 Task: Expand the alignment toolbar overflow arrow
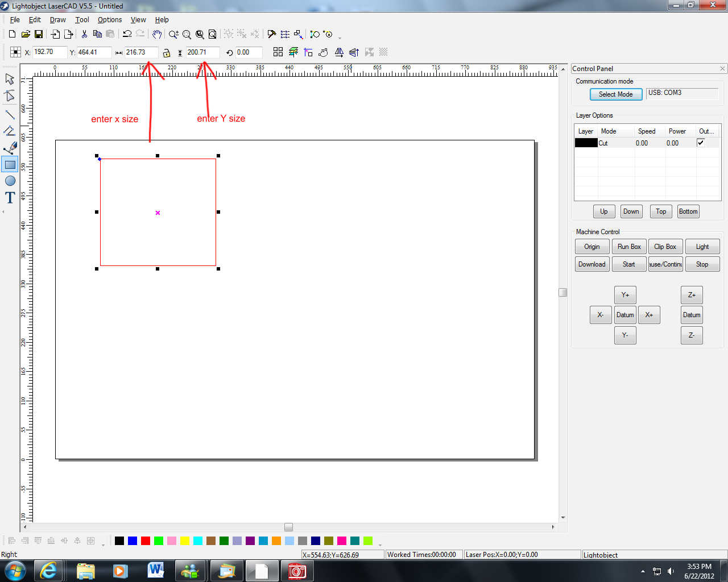pos(103,544)
